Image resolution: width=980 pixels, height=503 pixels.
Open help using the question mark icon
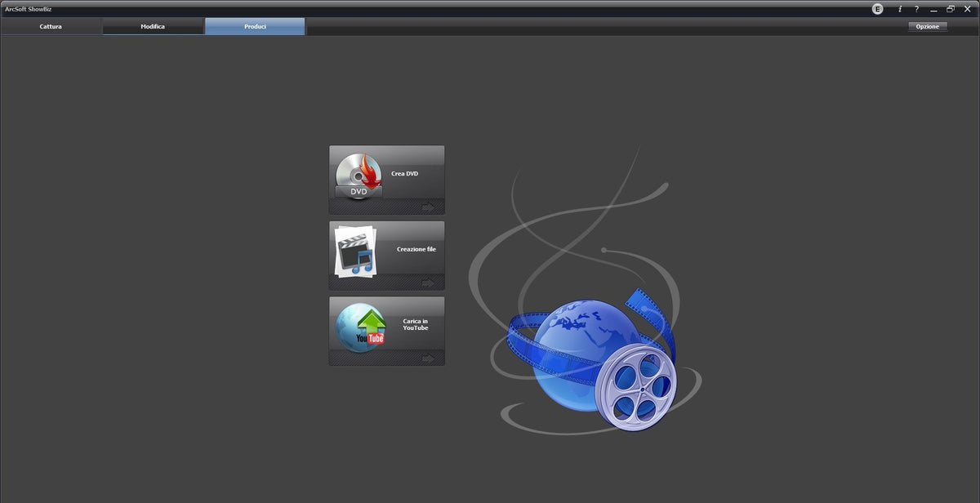coord(916,9)
